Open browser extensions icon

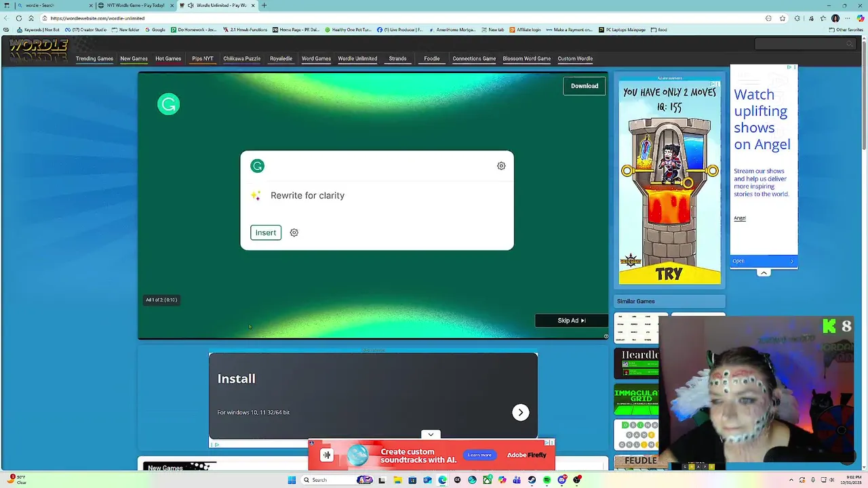[x=797, y=18]
